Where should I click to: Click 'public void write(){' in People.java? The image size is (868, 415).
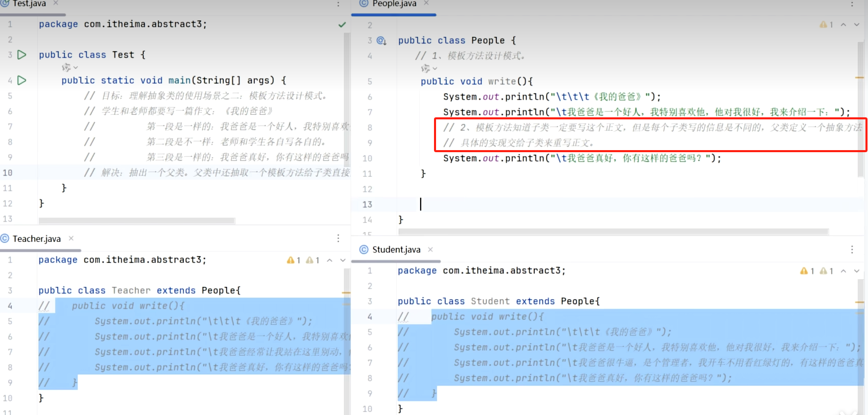477,81
